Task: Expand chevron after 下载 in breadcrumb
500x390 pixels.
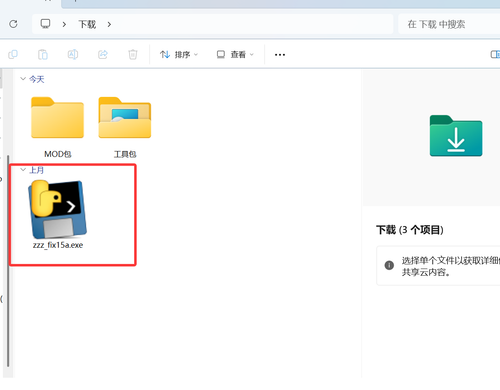Action: 109,24
